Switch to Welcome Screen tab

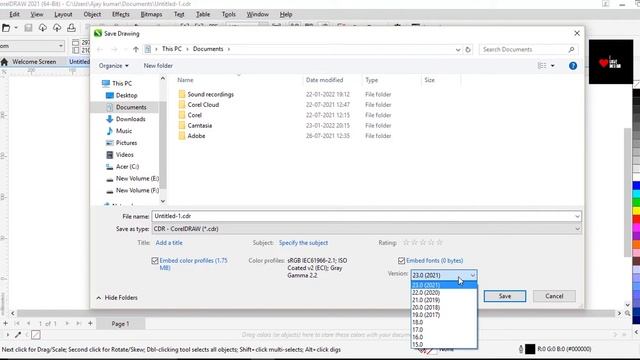(34, 62)
